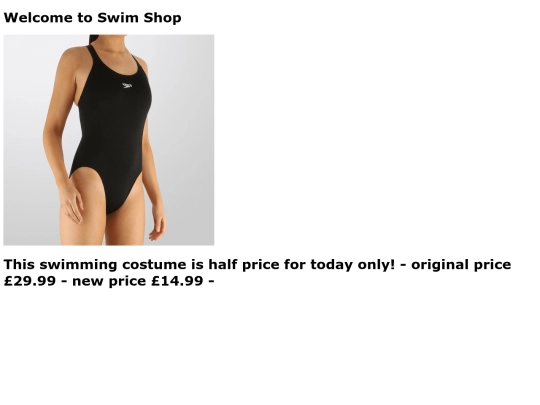Click the words 'today only!' in description
Screen dimensions: 540x405
pos(352,265)
